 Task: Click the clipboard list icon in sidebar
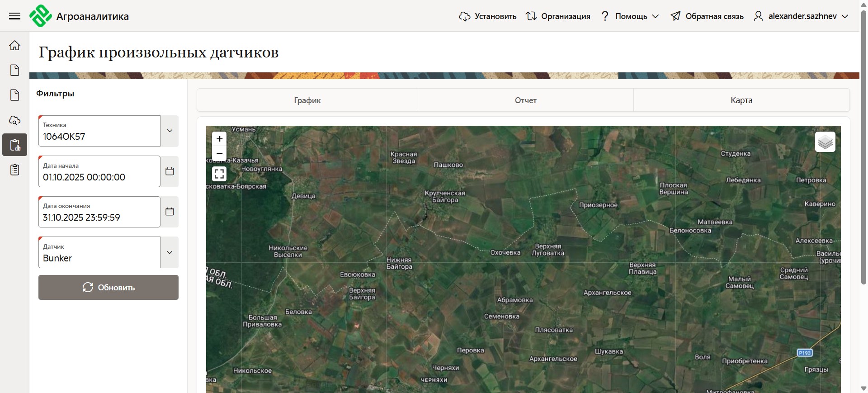15,170
